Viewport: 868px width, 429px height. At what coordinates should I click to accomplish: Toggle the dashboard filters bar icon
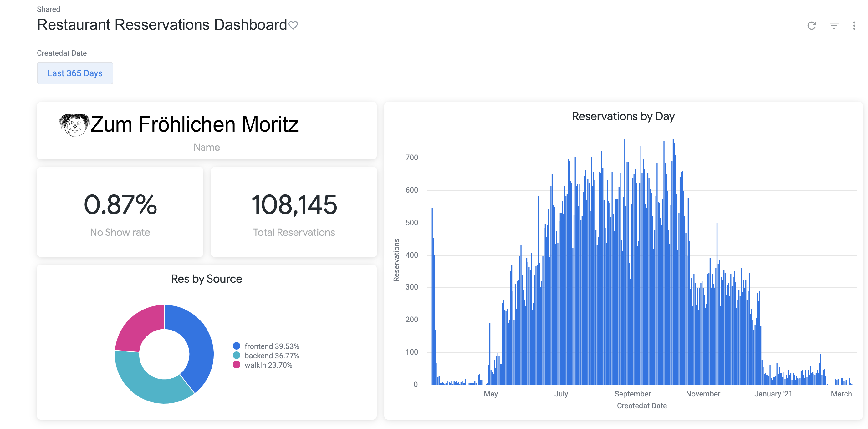[834, 26]
